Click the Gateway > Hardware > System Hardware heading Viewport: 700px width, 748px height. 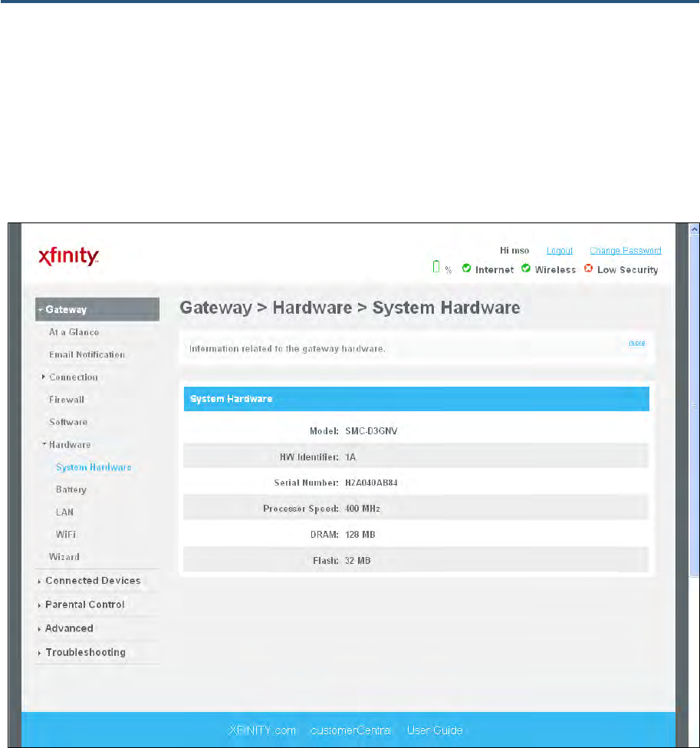click(x=350, y=308)
